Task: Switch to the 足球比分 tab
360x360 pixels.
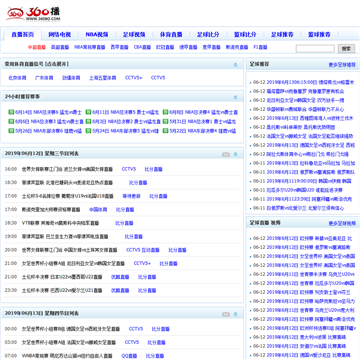Action: point(208,35)
